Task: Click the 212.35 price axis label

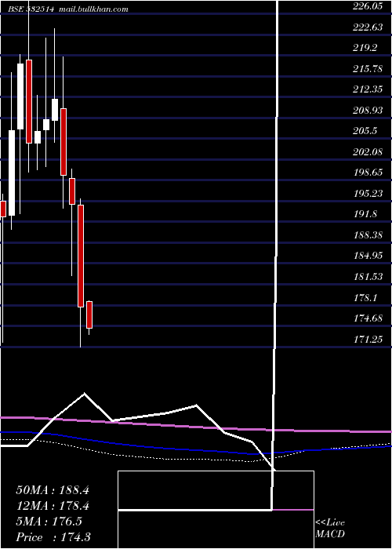Action: coord(368,89)
